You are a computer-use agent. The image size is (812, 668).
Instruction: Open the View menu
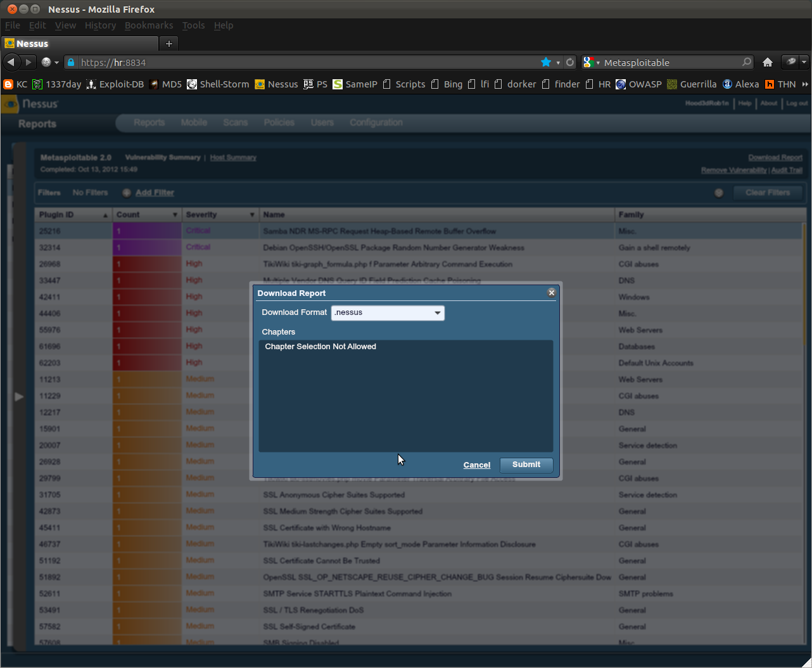coord(65,25)
